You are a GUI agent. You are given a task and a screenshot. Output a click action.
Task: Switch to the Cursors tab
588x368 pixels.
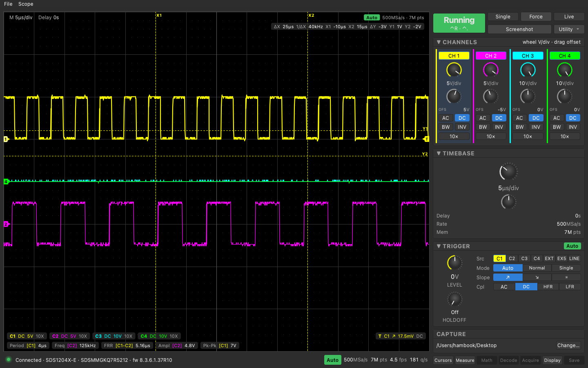(443, 360)
